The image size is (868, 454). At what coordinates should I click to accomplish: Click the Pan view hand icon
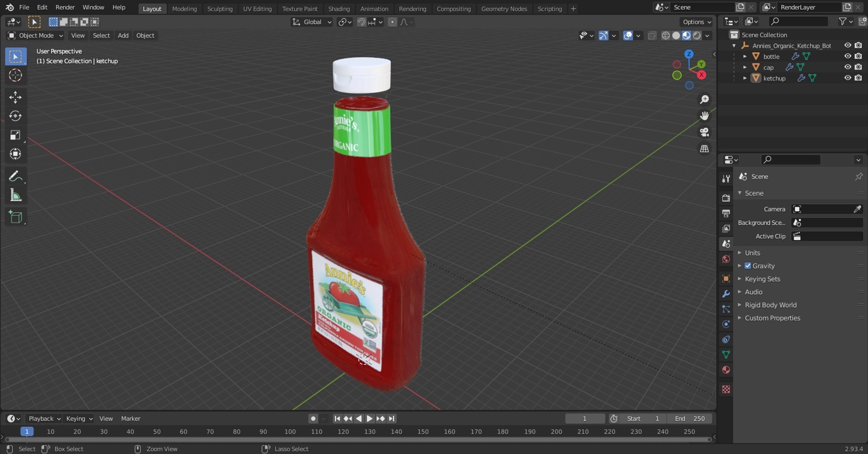704,116
